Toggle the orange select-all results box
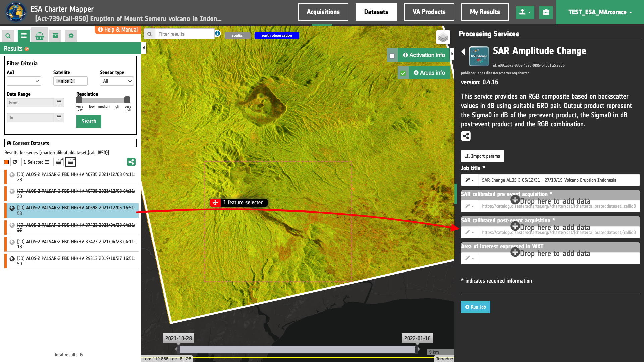This screenshot has width=644, height=362. tap(6, 162)
